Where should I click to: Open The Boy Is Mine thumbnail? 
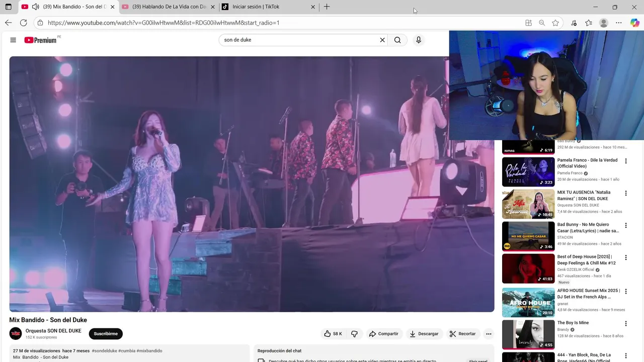pos(528,334)
